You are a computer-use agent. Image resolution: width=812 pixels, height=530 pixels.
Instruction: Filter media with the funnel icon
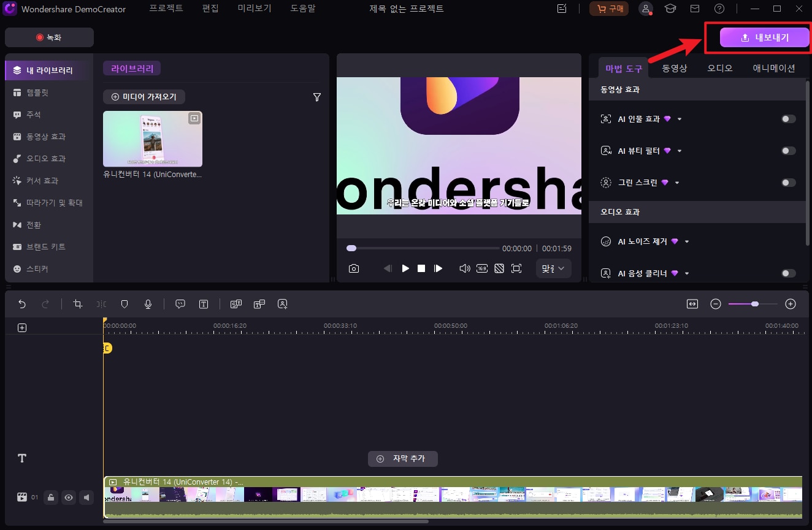pos(317,97)
